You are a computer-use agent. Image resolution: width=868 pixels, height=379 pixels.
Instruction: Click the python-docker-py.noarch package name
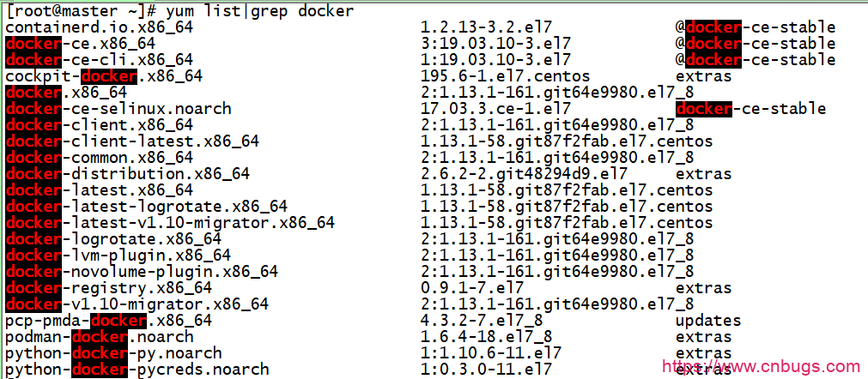point(113,353)
